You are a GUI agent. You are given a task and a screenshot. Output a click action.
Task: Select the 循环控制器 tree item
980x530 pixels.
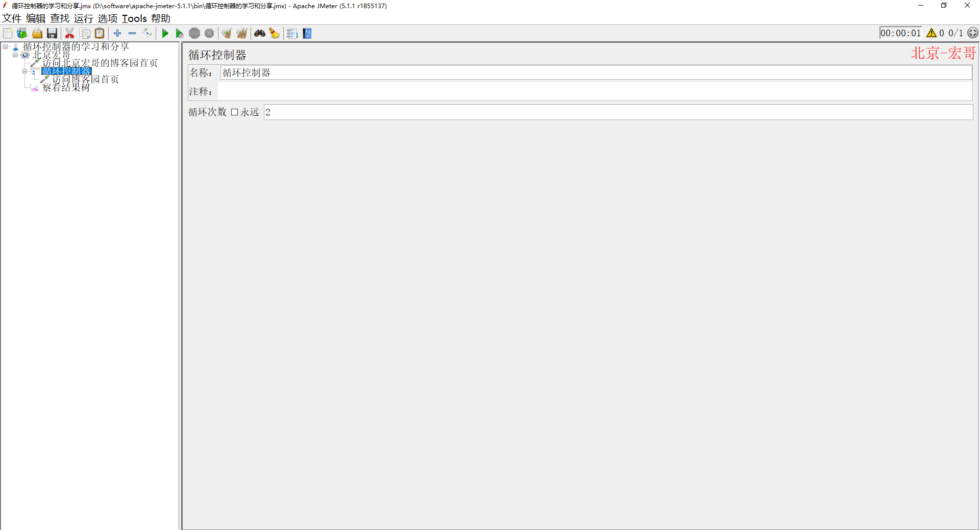click(x=66, y=71)
